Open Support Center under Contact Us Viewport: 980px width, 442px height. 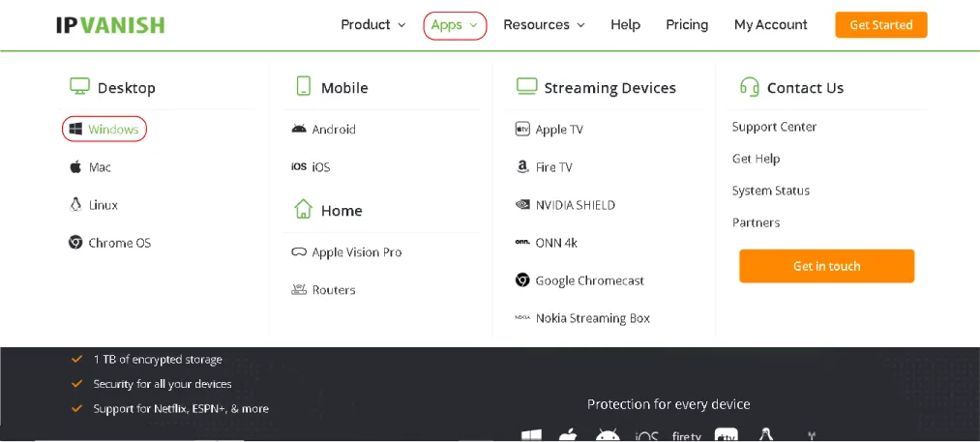pos(774,127)
